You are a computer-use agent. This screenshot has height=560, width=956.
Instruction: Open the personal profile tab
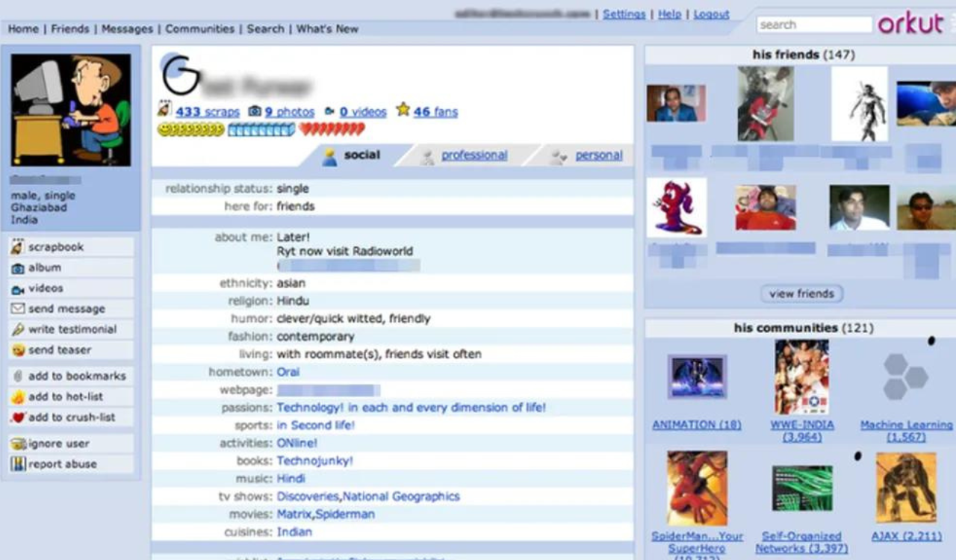click(598, 155)
